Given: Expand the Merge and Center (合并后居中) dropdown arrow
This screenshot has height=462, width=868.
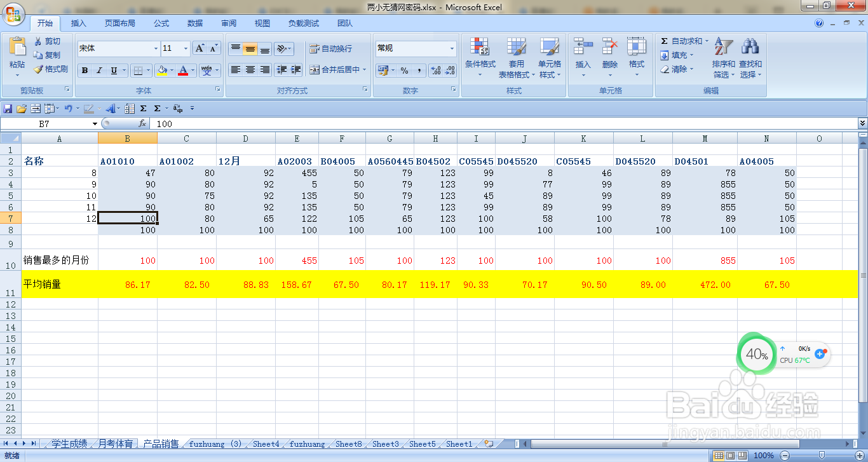Looking at the screenshot, I should point(365,70).
